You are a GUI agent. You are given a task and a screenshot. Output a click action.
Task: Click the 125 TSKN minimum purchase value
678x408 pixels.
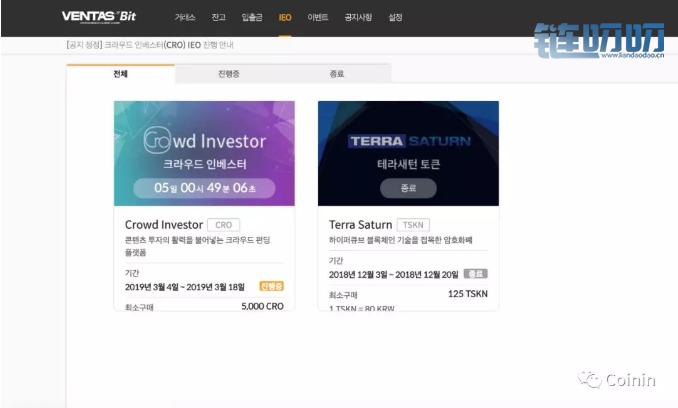pos(468,294)
